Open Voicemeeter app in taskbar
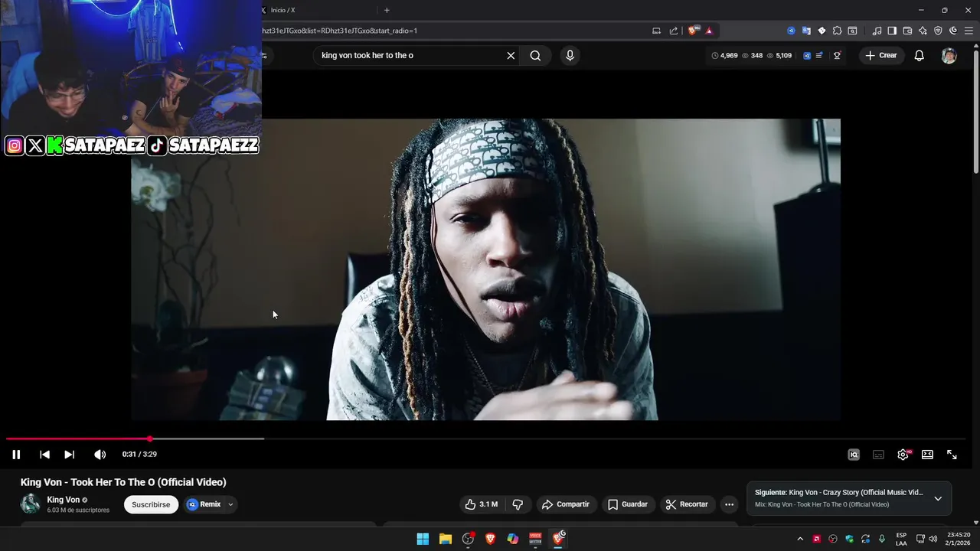 click(535, 539)
